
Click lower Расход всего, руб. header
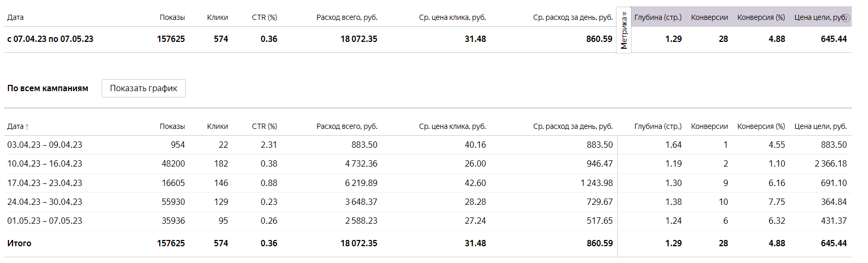[347, 126]
